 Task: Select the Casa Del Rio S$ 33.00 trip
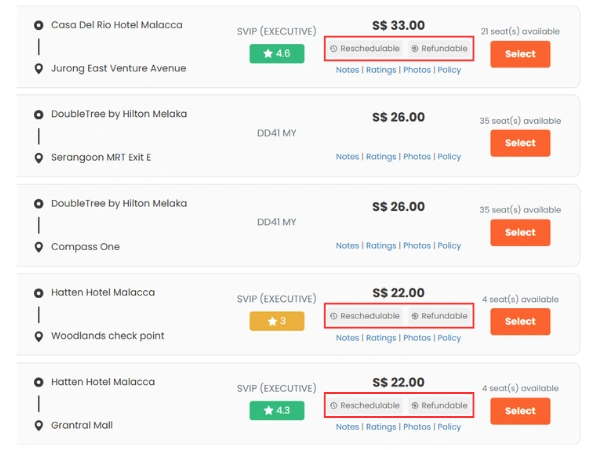coord(520,54)
